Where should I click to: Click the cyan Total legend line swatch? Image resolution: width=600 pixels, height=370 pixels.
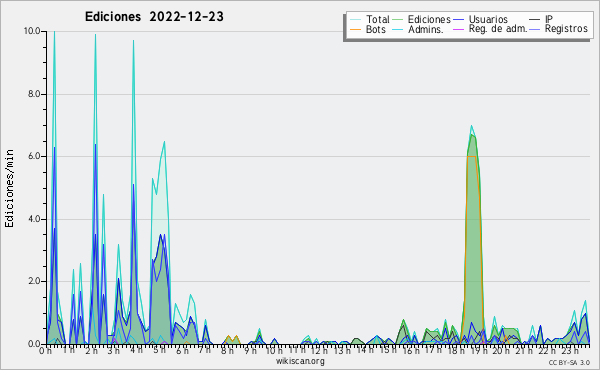pos(355,20)
